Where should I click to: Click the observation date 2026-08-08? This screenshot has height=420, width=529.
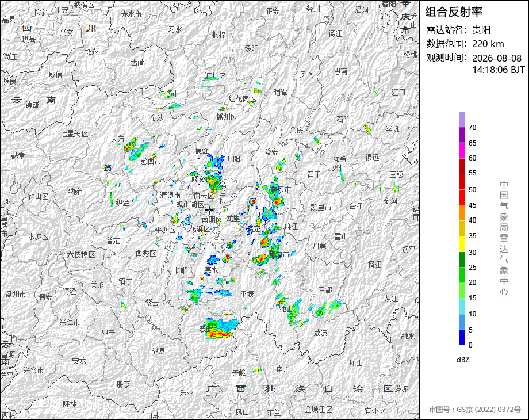click(x=497, y=58)
